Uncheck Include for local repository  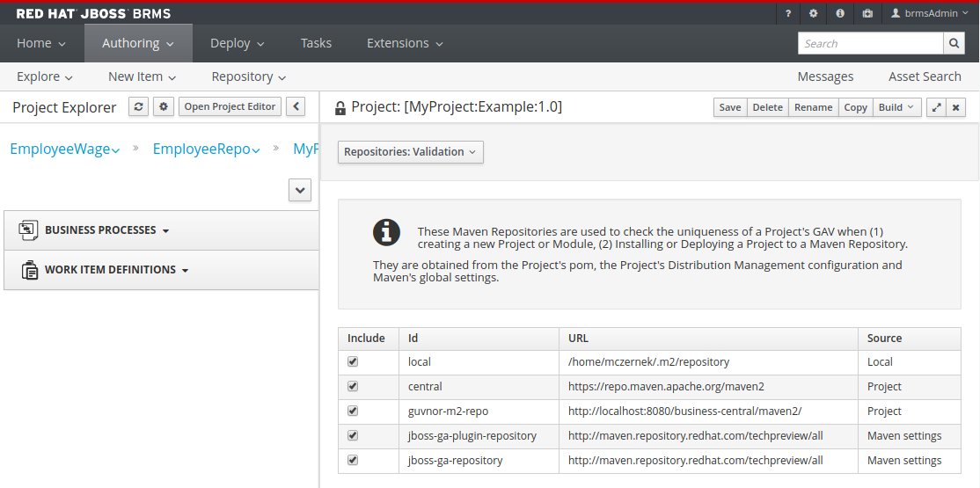pyautogui.click(x=353, y=361)
